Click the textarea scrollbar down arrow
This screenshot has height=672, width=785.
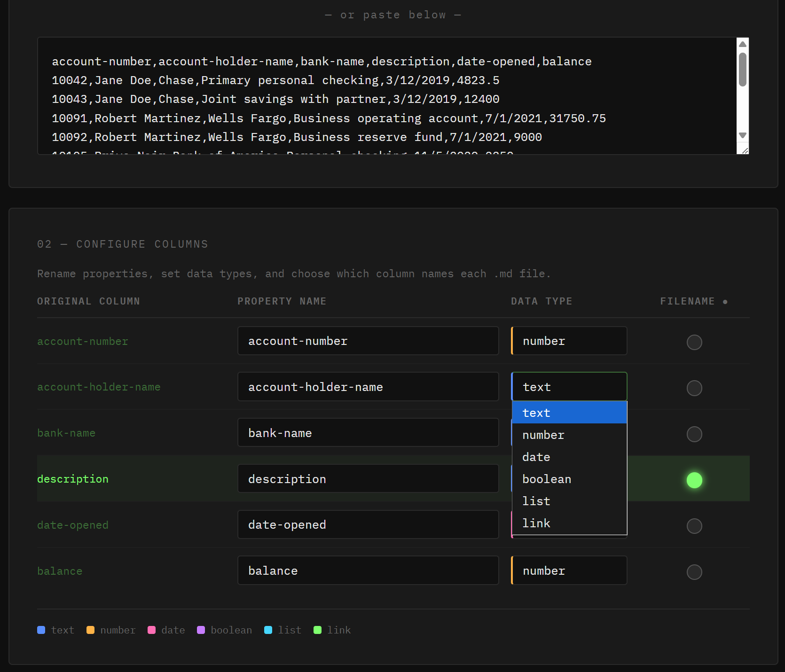pyautogui.click(x=743, y=135)
